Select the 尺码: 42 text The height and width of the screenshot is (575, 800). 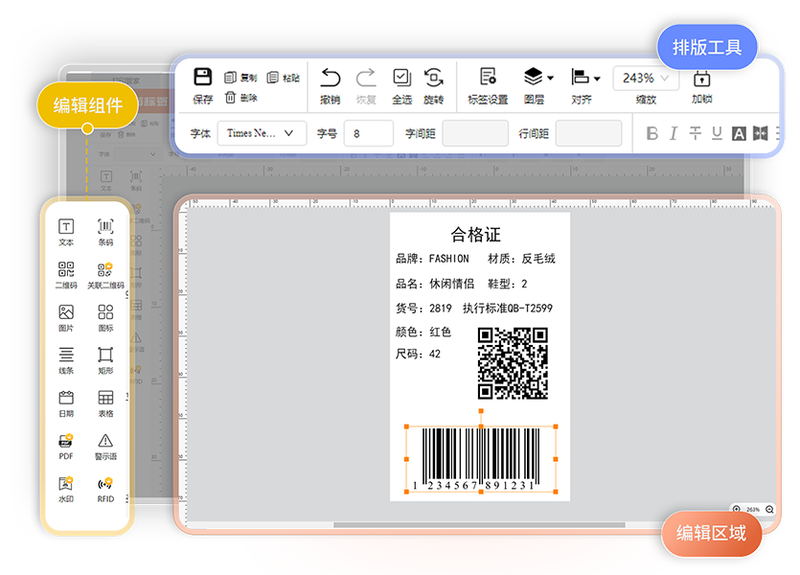coord(418,354)
